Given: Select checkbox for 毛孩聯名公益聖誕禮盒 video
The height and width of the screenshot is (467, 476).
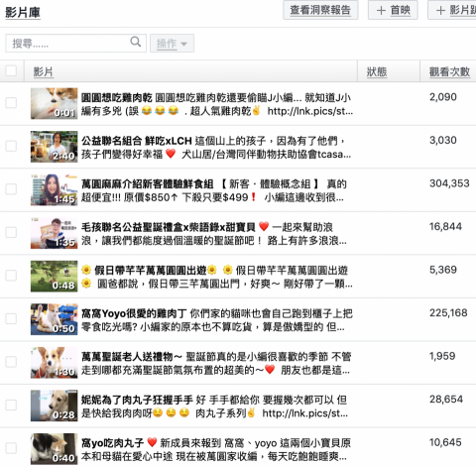Looking at the screenshot, I should [x=11, y=232].
